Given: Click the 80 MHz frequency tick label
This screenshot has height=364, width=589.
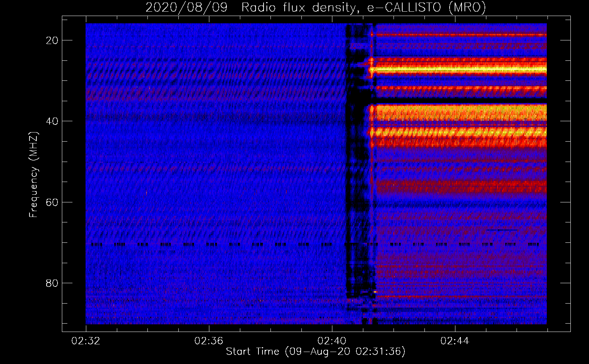Looking at the screenshot, I should pyautogui.click(x=52, y=283).
